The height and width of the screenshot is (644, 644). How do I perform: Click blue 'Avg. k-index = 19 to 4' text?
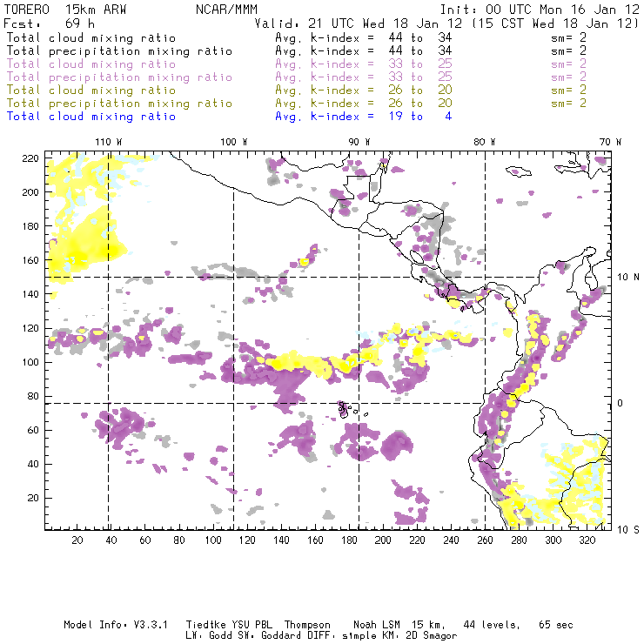coord(364,117)
